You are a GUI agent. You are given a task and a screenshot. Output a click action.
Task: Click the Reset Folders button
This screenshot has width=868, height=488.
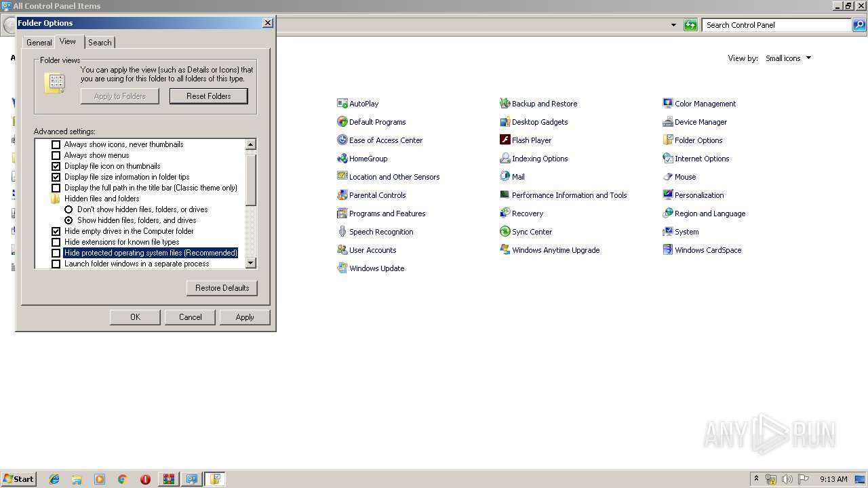tap(209, 96)
